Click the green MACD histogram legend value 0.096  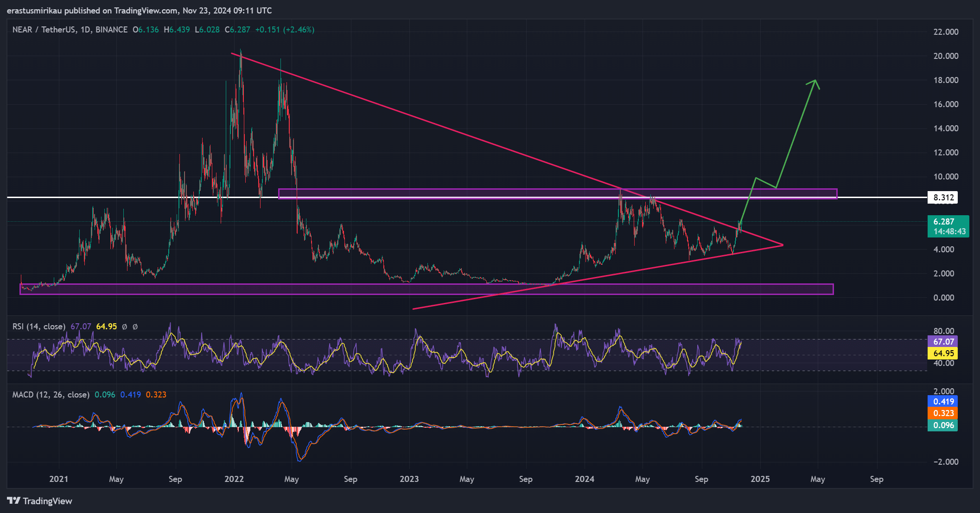pyautogui.click(x=105, y=395)
